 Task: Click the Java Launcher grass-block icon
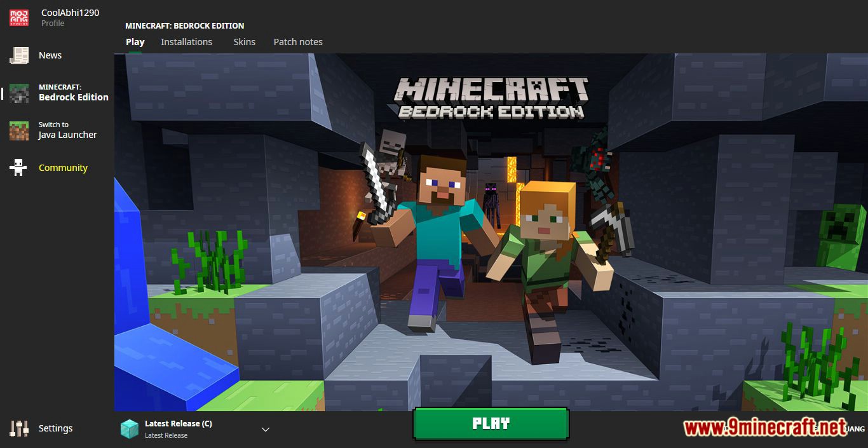tap(19, 130)
